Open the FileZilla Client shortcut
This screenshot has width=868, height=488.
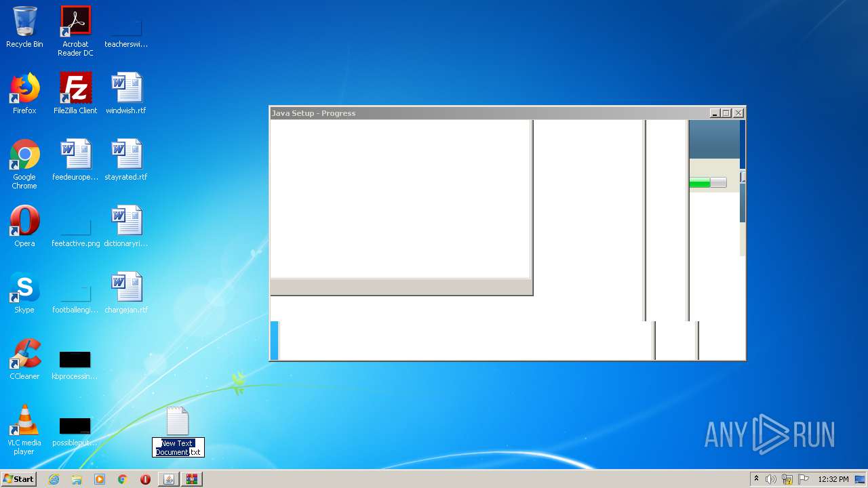tap(75, 94)
